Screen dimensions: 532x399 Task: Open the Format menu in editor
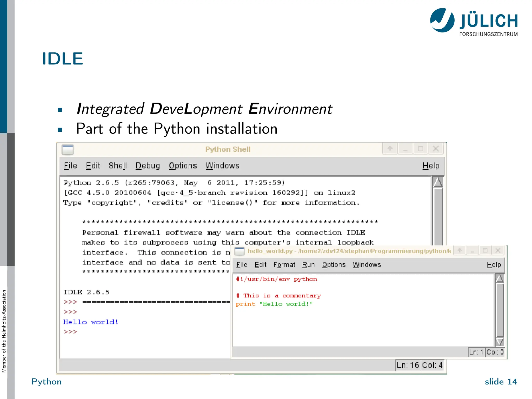(284, 265)
